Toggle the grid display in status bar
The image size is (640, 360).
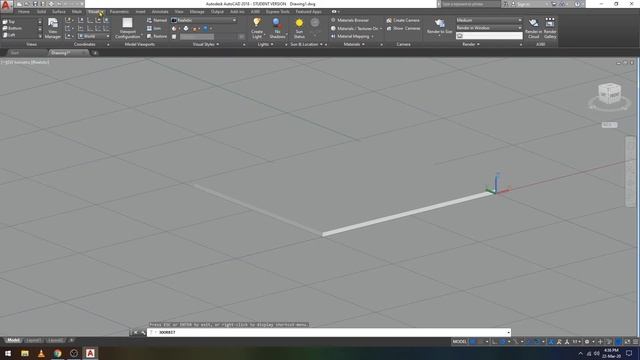click(473, 342)
